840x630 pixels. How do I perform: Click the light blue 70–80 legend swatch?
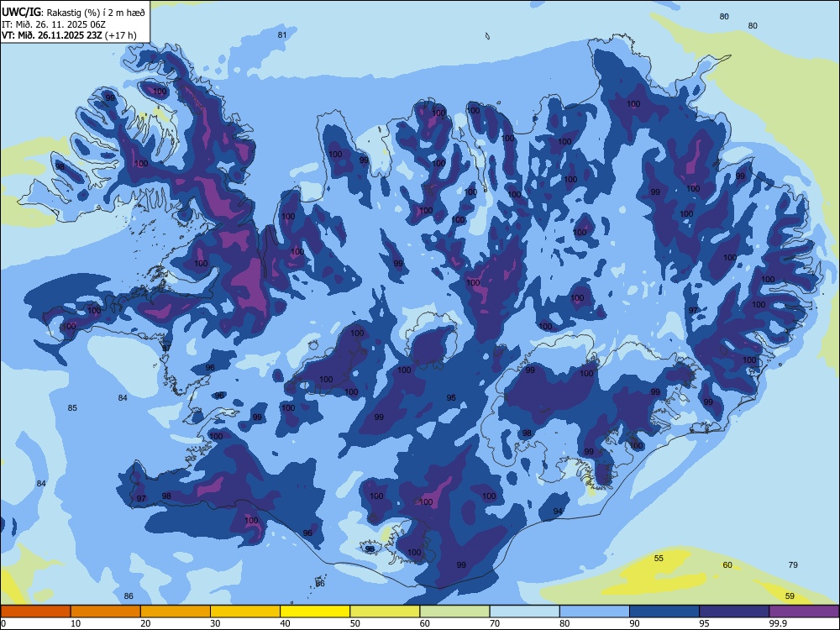coord(524,612)
